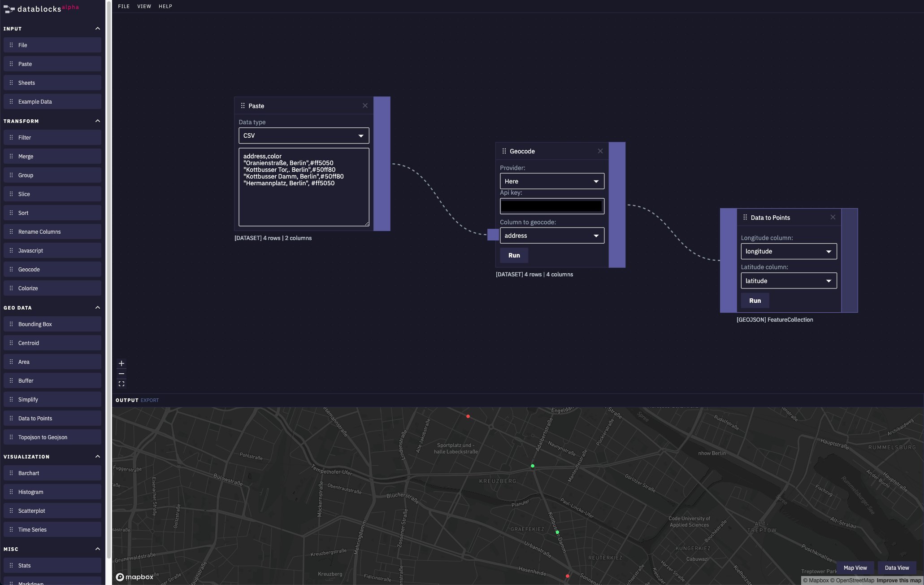924x585 pixels.
Task: Switch to the Data View tab
Action: [x=896, y=568]
